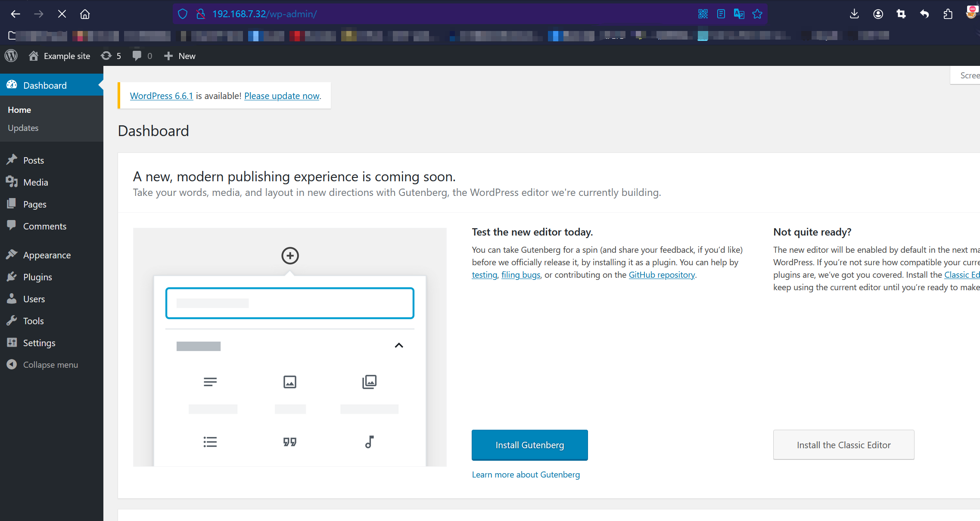This screenshot has height=521, width=980.
Task: Open comments via the speech bubble icon
Action: [x=137, y=56]
